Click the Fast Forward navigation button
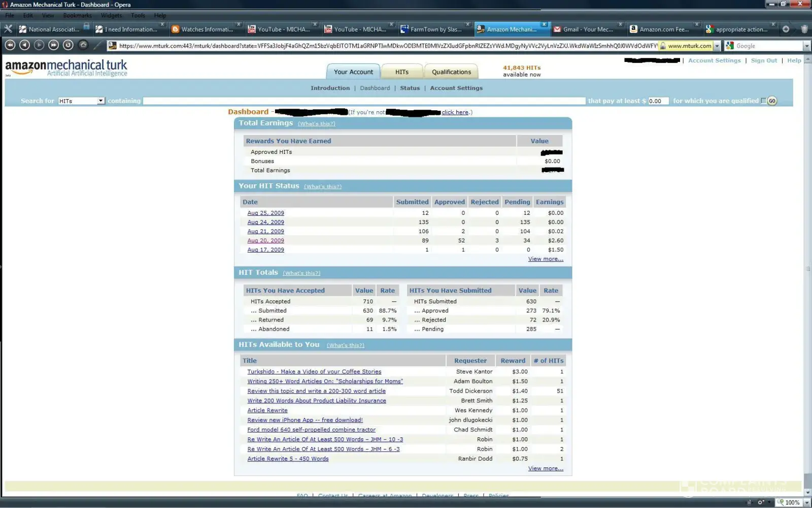 tap(53, 45)
